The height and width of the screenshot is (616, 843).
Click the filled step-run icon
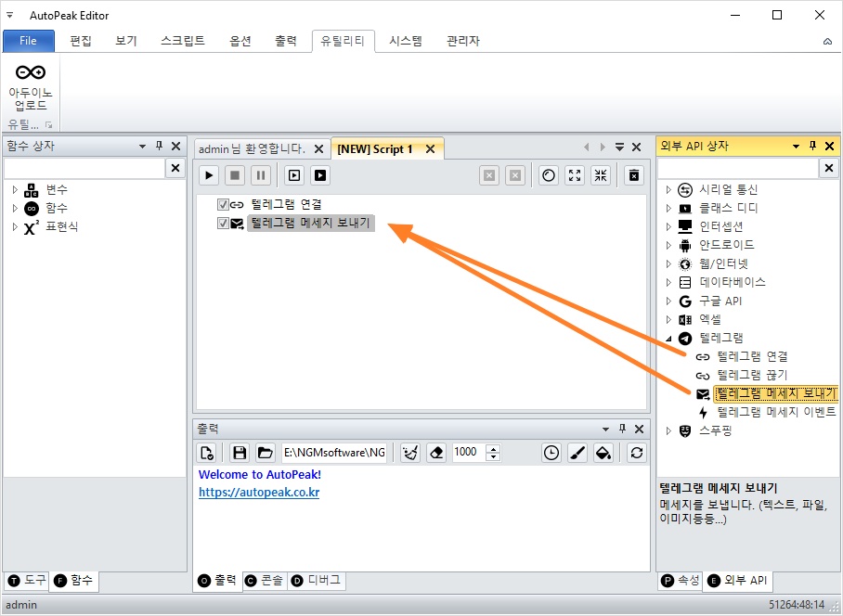[320, 175]
